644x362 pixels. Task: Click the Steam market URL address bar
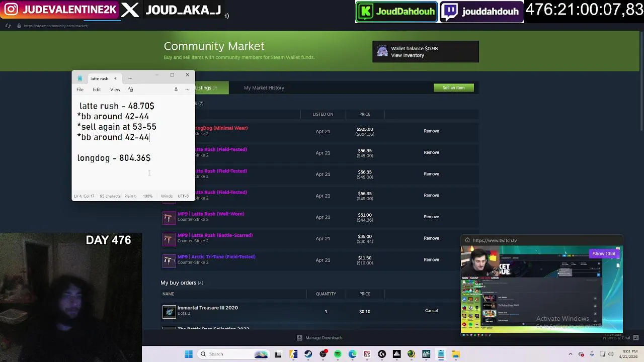[x=56, y=26]
